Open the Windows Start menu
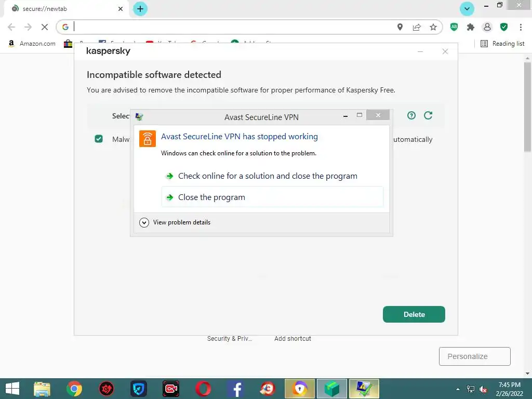The image size is (532, 399). tap(12, 389)
